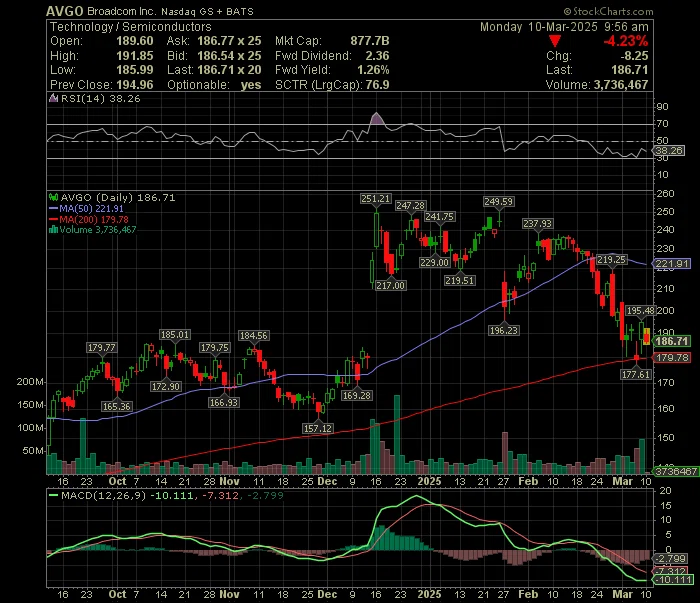Click the 241.75 price label

(x=439, y=217)
